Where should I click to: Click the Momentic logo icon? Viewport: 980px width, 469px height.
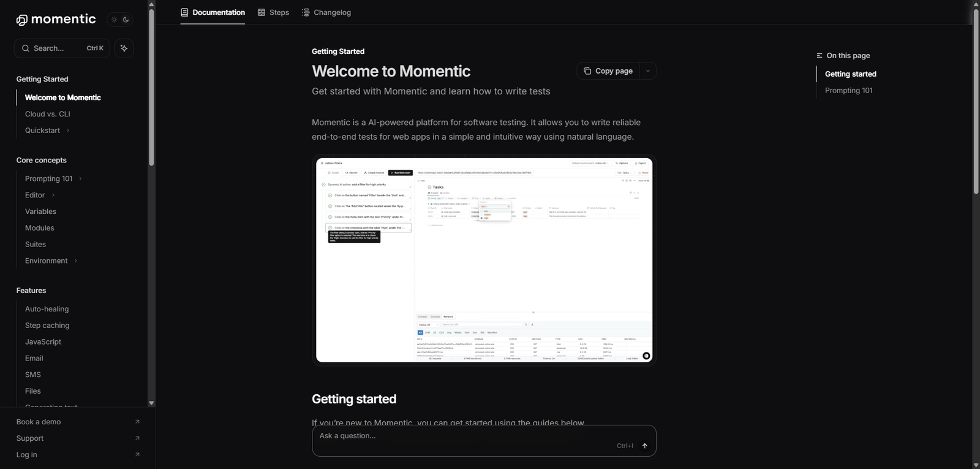click(x=22, y=20)
